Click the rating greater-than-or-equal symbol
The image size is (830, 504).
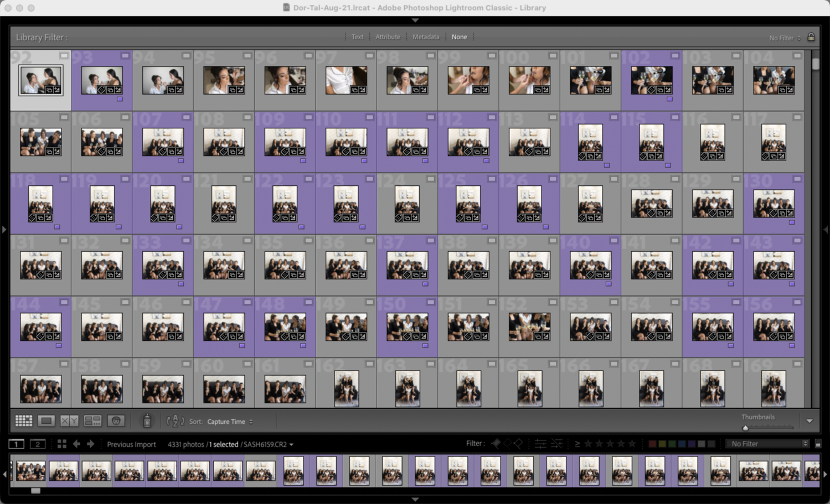click(578, 444)
